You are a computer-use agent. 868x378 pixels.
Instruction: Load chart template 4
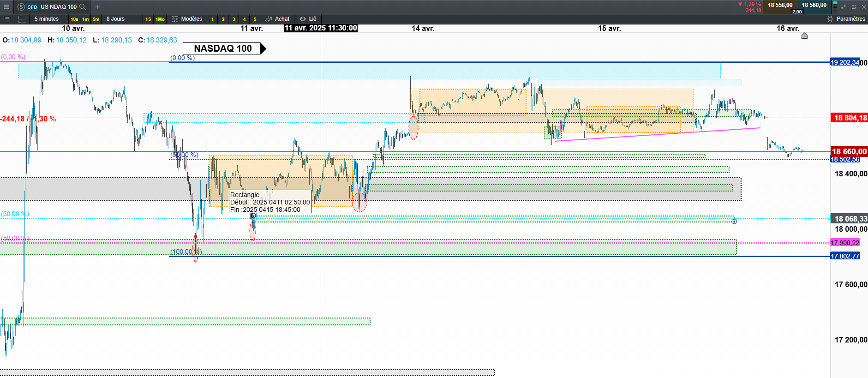244,19
